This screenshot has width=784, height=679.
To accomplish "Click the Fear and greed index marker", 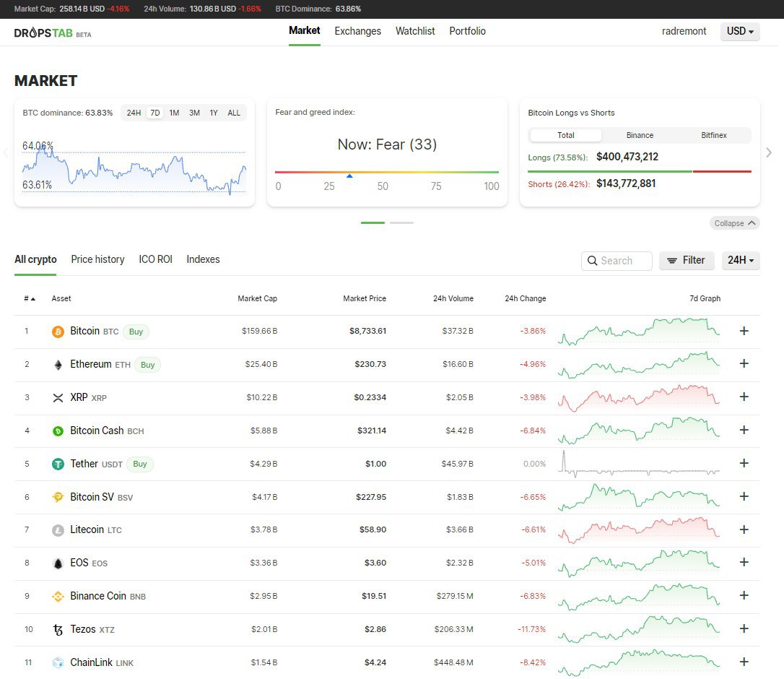I will coord(349,176).
